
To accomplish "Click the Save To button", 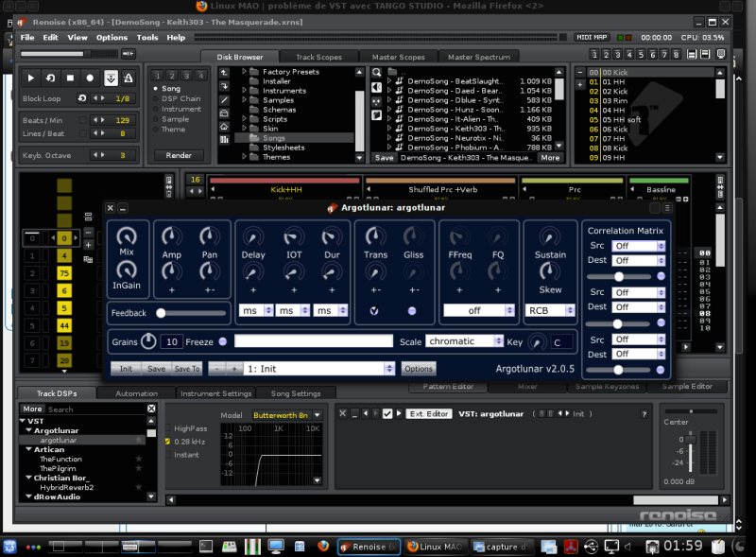I will coord(187,369).
